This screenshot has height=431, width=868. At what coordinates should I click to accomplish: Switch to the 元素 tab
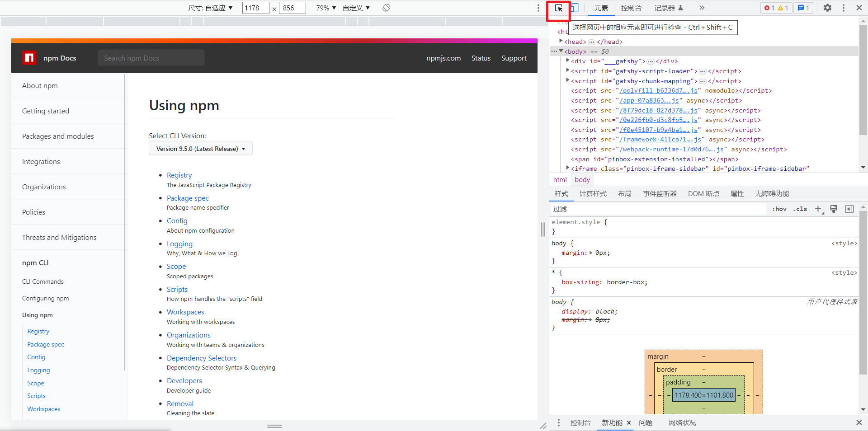[601, 8]
